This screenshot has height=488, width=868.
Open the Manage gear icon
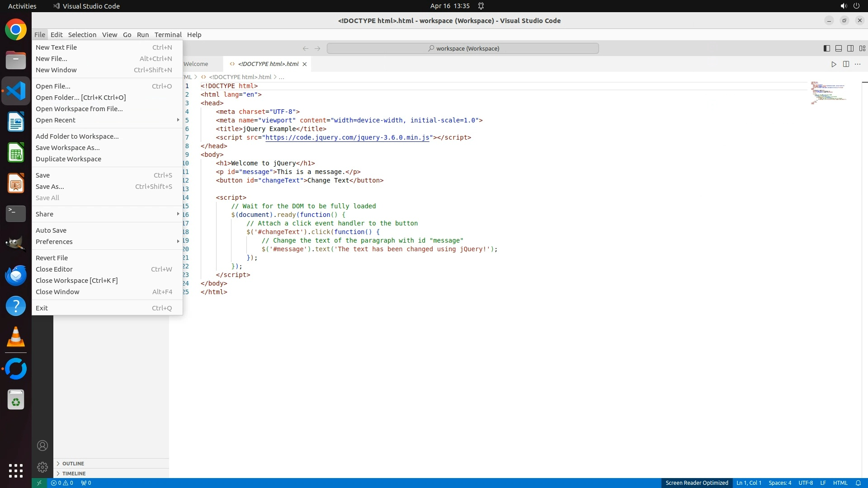pyautogui.click(x=42, y=467)
